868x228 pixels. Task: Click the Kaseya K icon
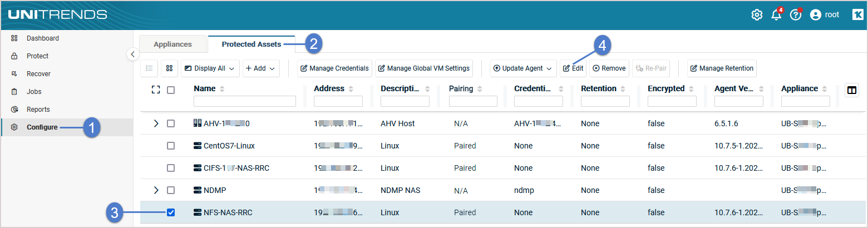click(x=857, y=15)
